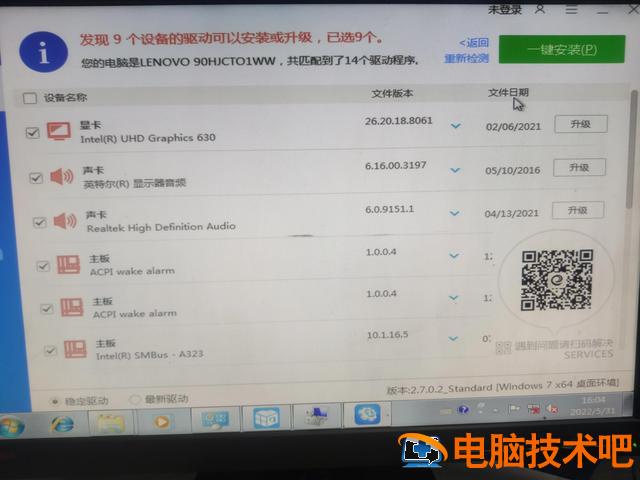Click the user account icon at top

pos(540,9)
